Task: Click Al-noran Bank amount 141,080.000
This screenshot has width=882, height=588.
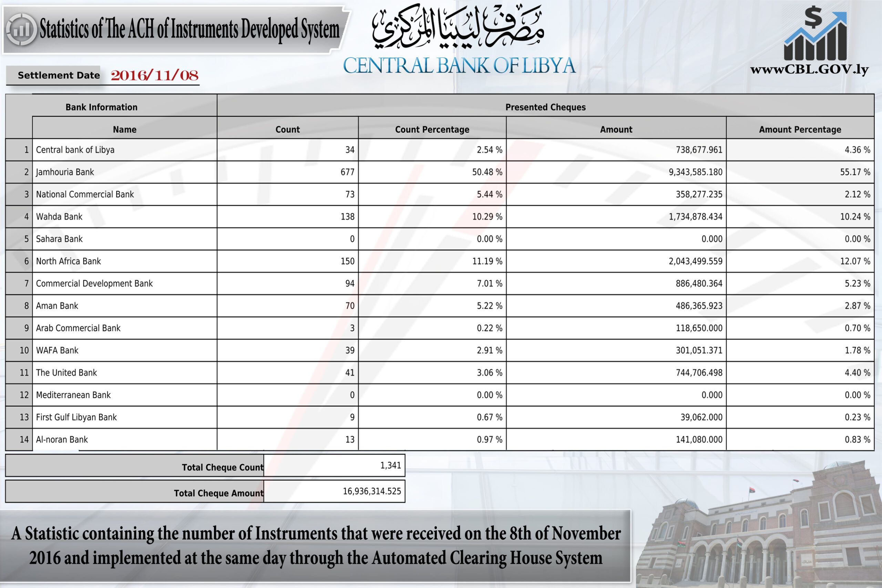Action: tap(699, 440)
